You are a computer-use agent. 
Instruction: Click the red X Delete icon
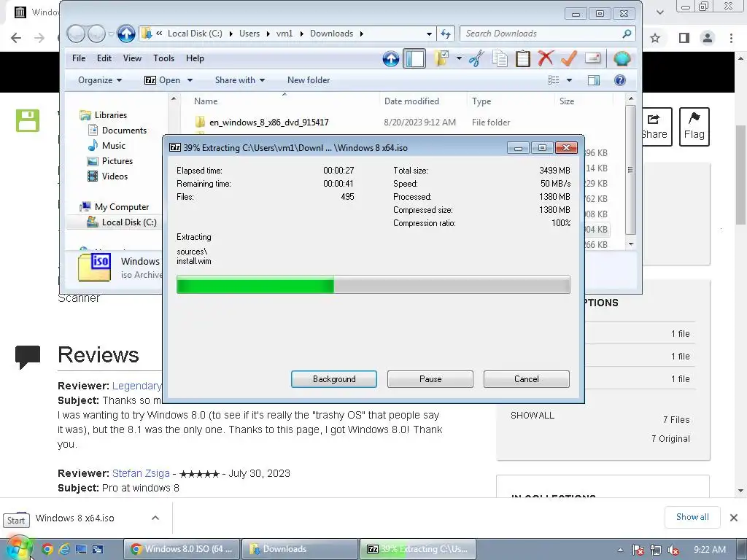click(x=546, y=58)
